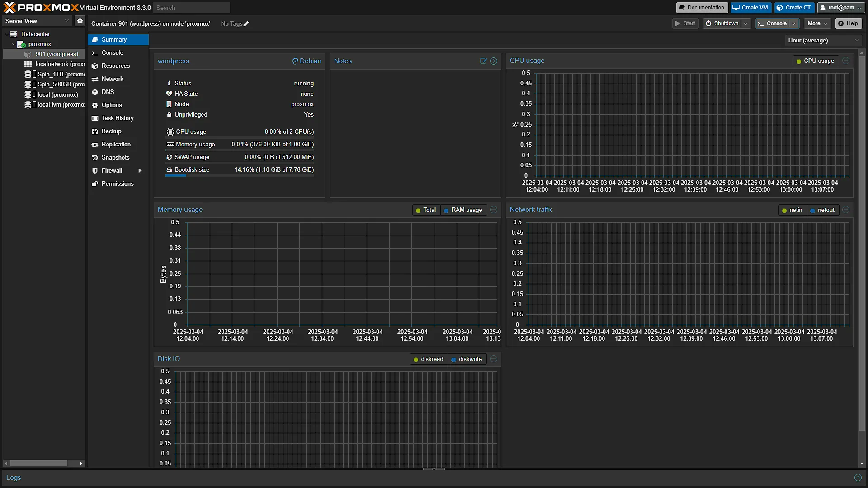868x488 pixels.
Task: Collapse the CPU usage panel toggle
Action: tap(846, 61)
